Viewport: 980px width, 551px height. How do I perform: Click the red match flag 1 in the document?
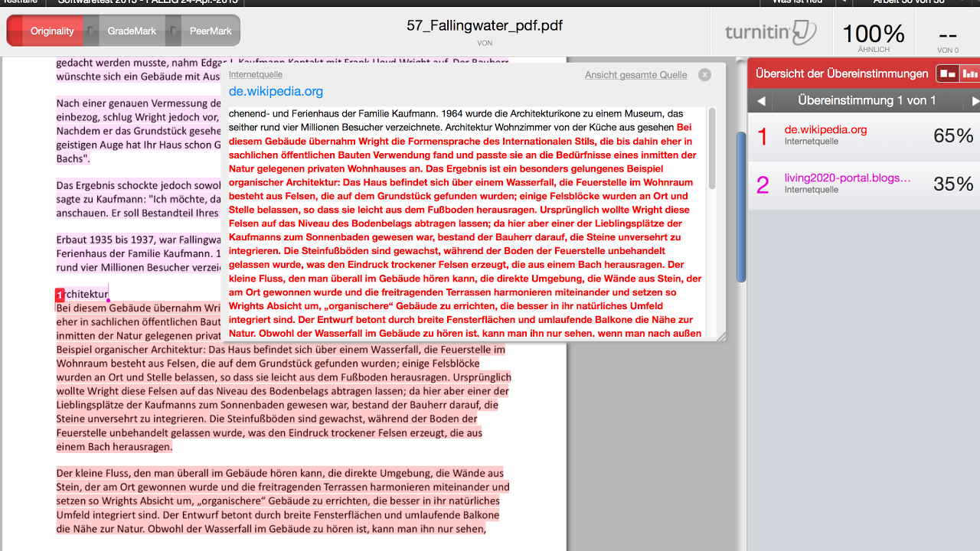[60, 295]
